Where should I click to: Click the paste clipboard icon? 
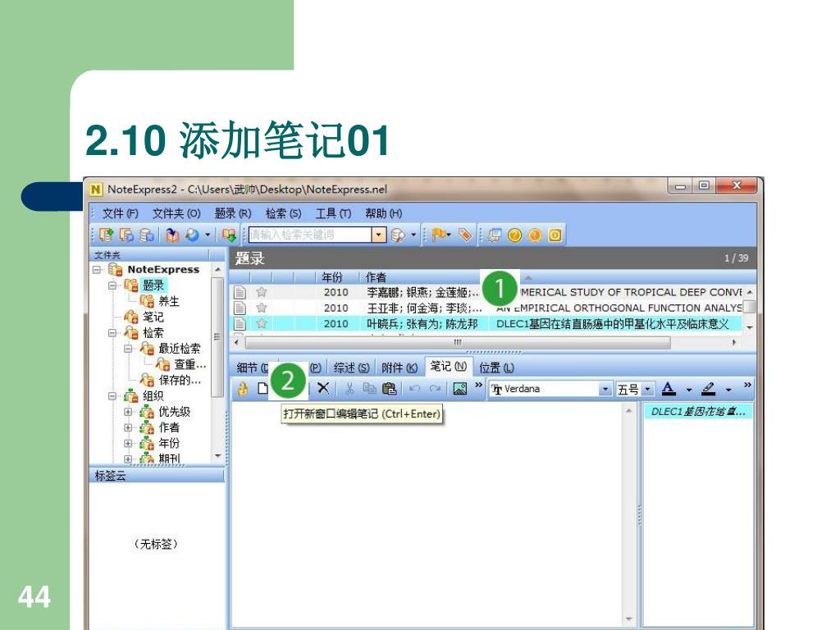pos(390,388)
